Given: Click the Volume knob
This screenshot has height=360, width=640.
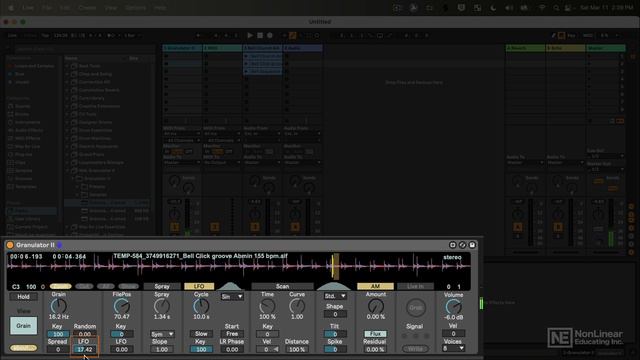Looking at the screenshot, I should (x=453, y=307).
